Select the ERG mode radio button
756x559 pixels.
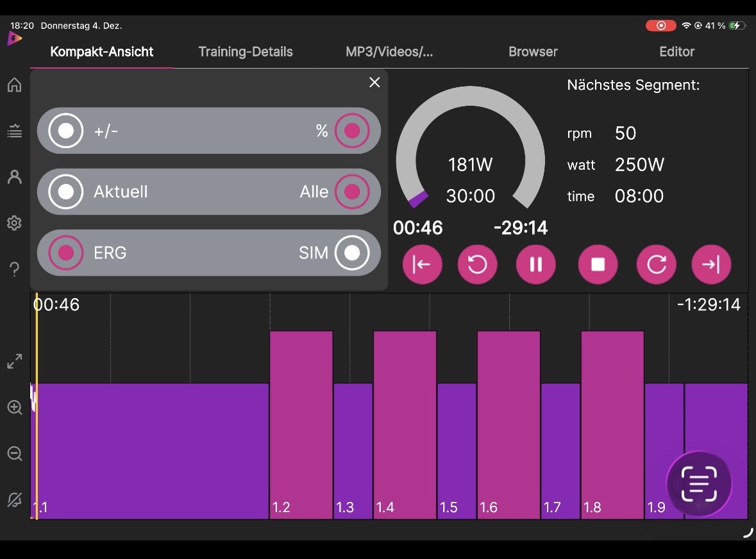66,253
